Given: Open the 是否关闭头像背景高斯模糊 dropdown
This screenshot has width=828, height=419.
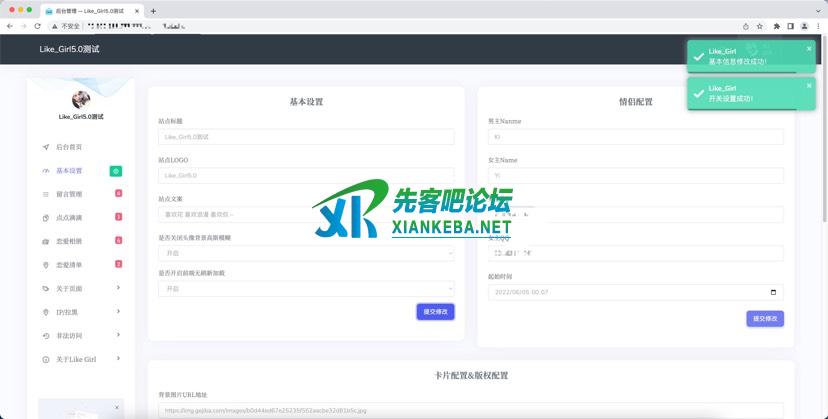Looking at the screenshot, I should [x=306, y=254].
